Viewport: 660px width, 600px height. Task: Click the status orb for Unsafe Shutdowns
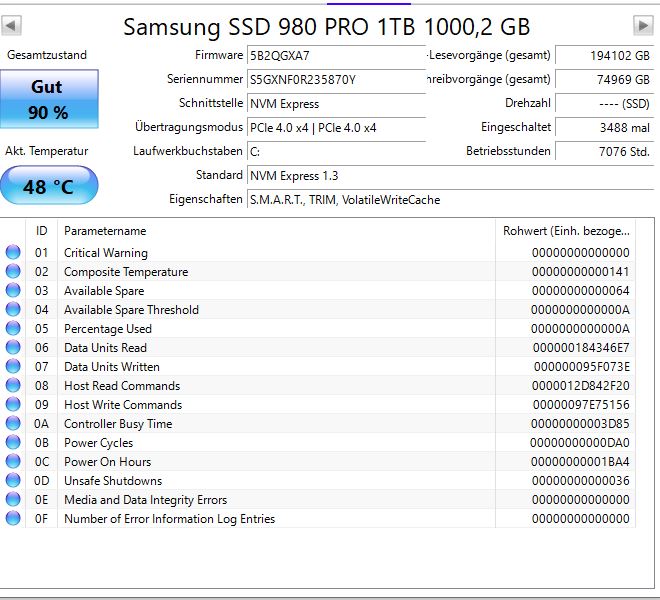coord(13,480)
